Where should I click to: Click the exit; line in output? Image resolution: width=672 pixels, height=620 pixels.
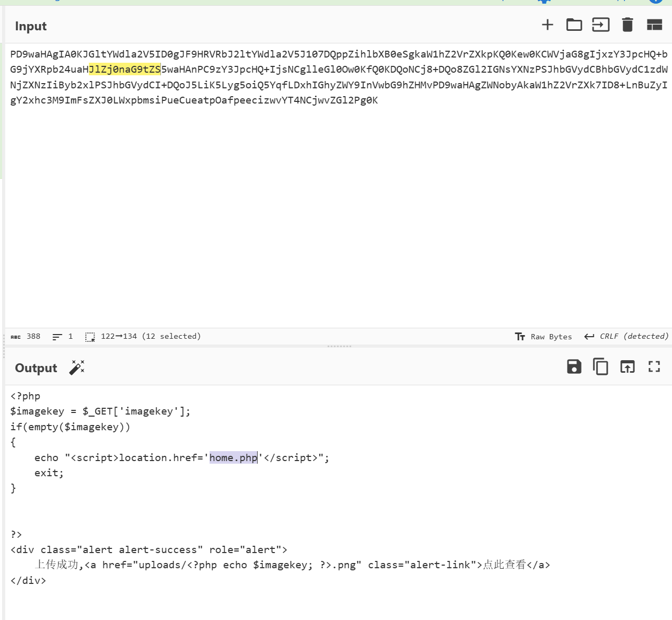(x=49, y=473)
